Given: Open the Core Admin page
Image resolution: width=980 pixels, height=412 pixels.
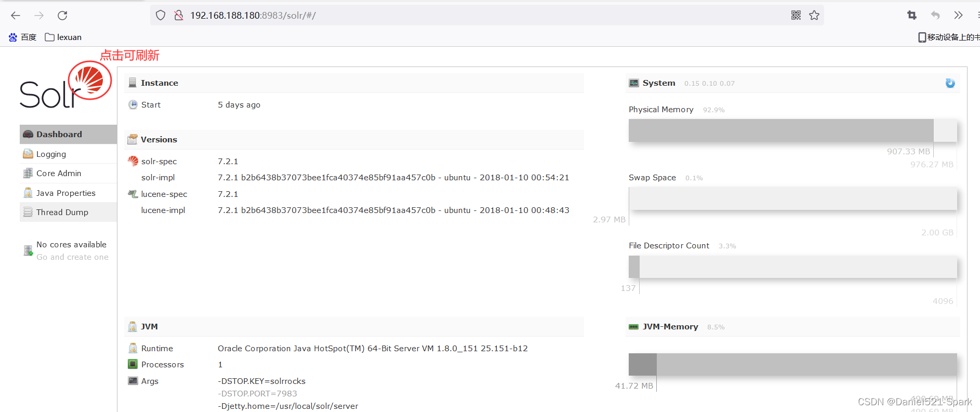Looking at the screenshot, I should [68, 173].
